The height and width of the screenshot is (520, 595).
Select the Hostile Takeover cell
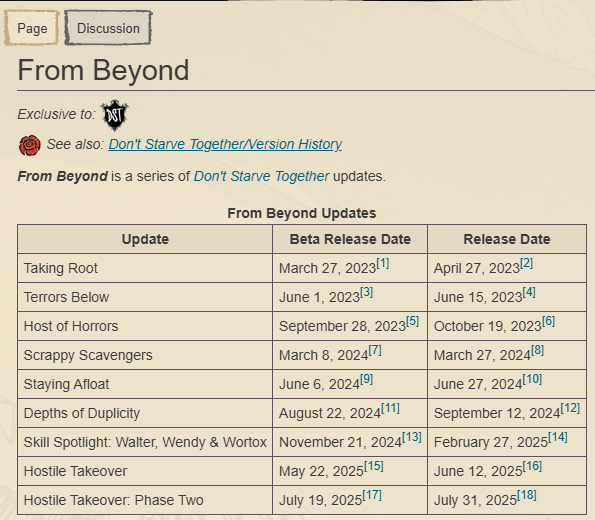(145, 471)
